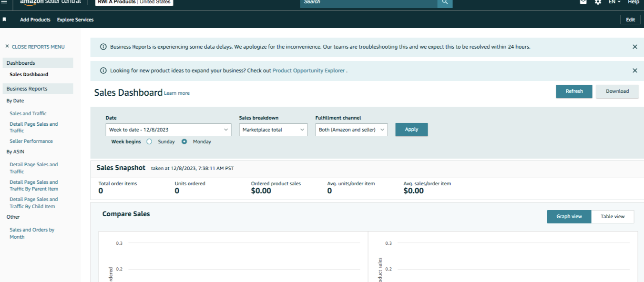Open Sales and Orders by Month

tap(32, 233)
